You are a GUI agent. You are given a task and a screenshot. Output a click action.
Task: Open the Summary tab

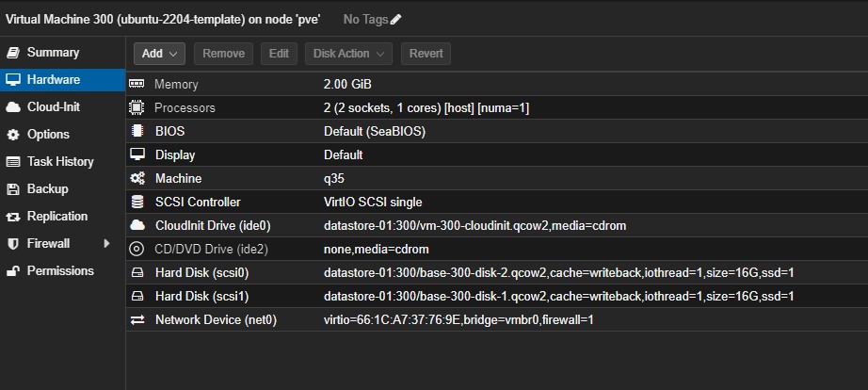pyautogui.click(x=53, y=53)
